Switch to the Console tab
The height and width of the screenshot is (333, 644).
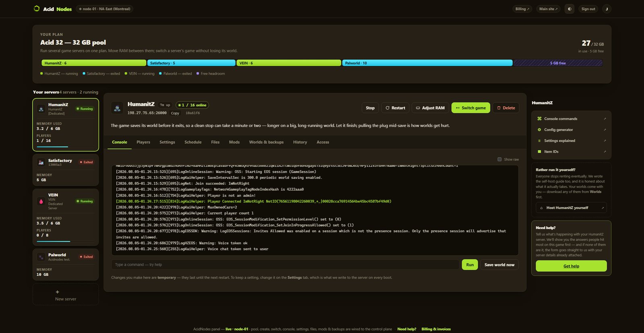pyautogui.click(x=120, y=142)
